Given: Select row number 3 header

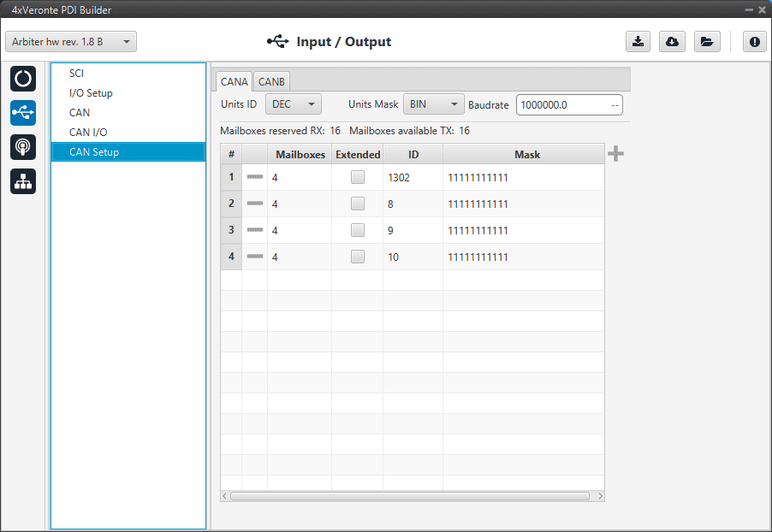Looking at the screenshot, I should (x=231, y=230).
